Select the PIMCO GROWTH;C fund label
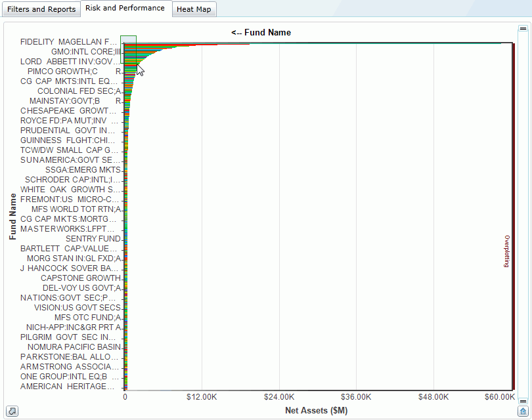This screenshot has width=532, height=420. point(74,71)
